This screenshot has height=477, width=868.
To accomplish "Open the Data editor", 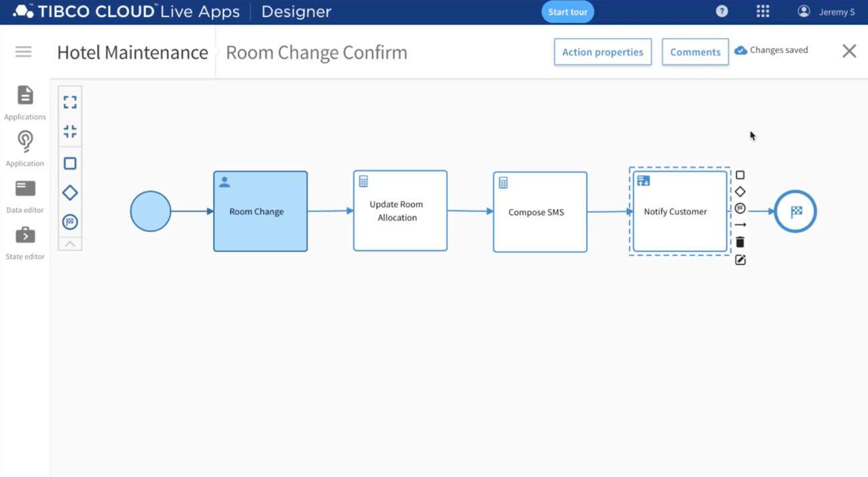I will click(25, 196).
